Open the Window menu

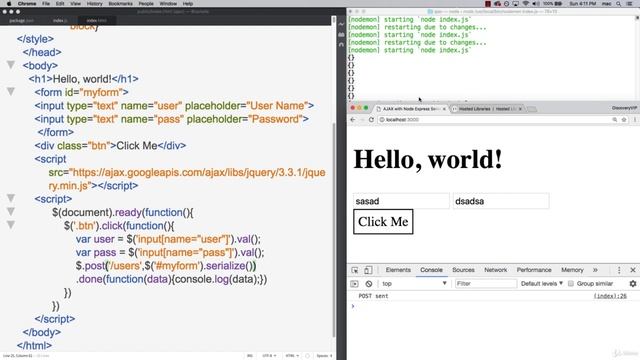(x=168, y=4)
